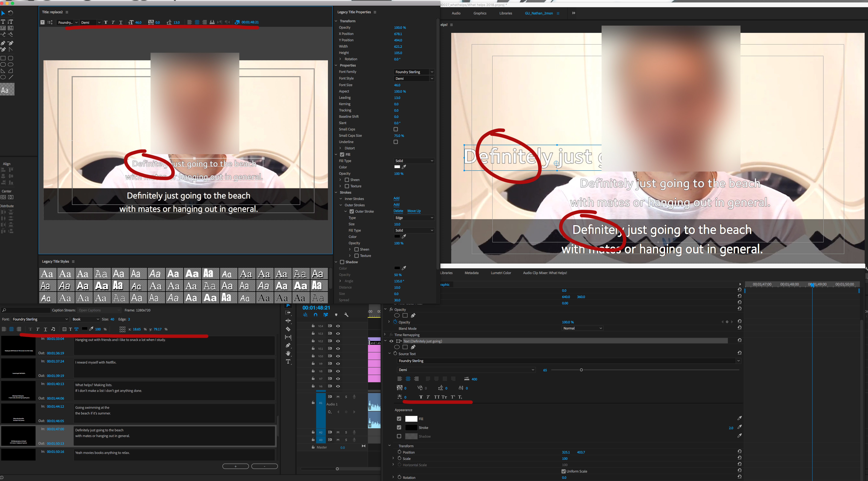Click the white Fill color swatch in Appearance
Image resolution: width=868 pixels, height=481 pixels.
tap(411, 419)
